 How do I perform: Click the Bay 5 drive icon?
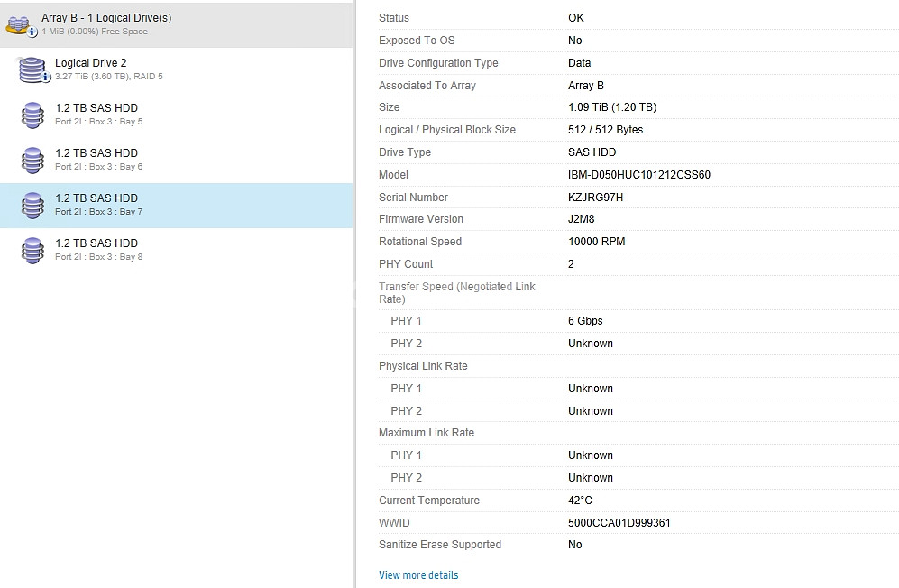(32, 115)
